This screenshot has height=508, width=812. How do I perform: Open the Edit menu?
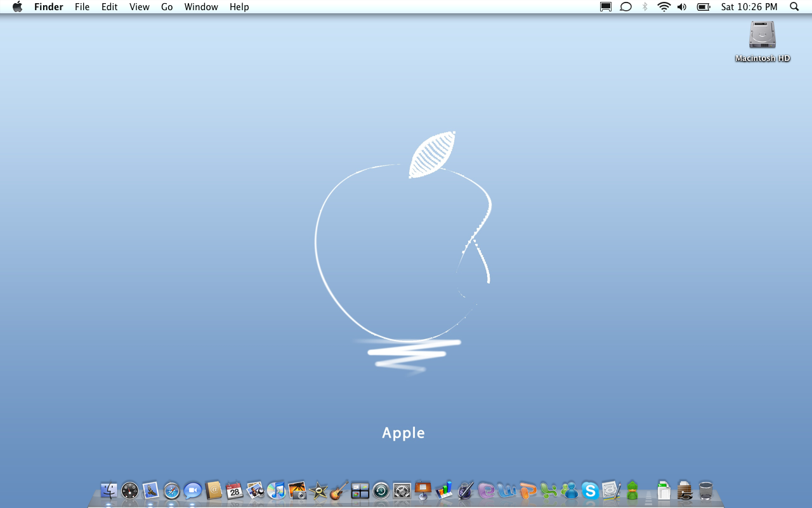(x=110, y=7)
